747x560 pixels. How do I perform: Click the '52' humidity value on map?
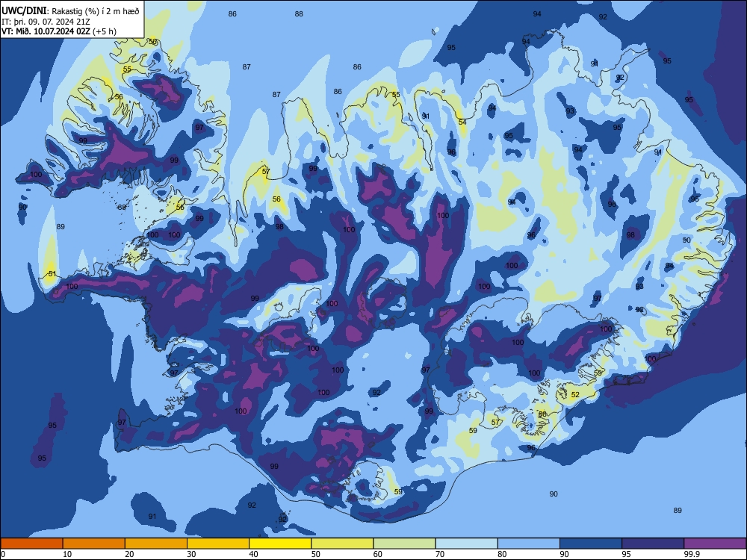point(575,395)
